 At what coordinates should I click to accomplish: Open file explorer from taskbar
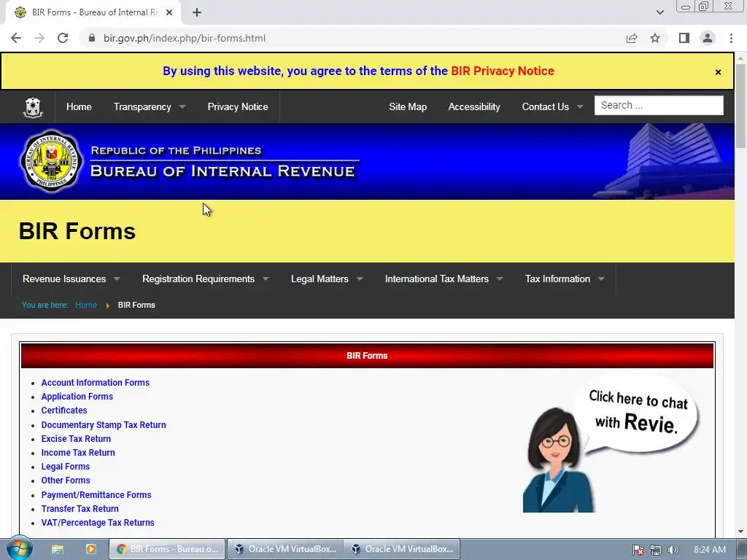[x=58, y=549]
